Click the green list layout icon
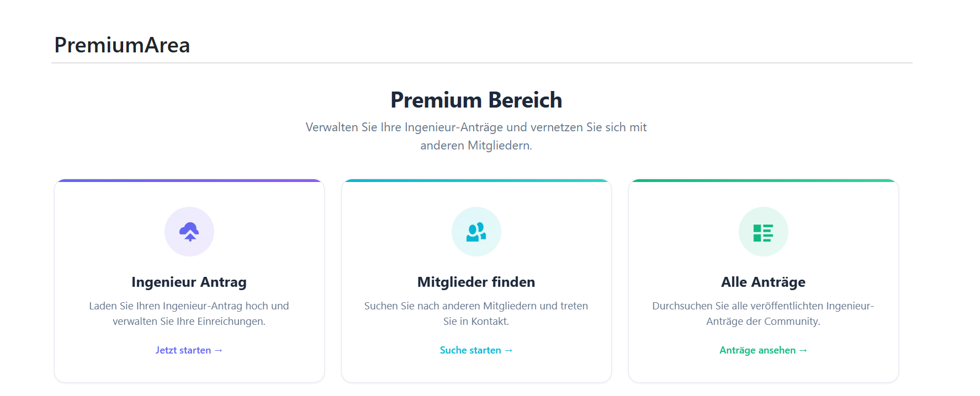The image size is (980, 396). point(763,233)
